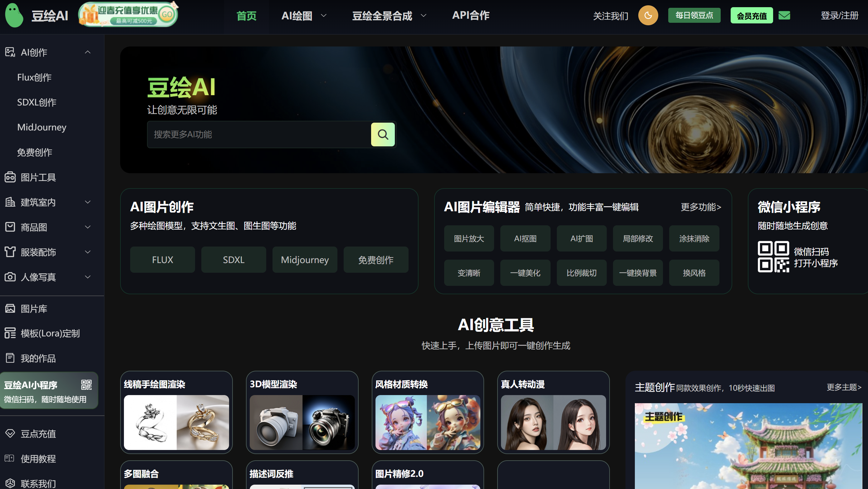This screenshot has width=868, height=489.
Task: Click the 联系我们 headset icon
Action: pyautogui.click(x=10, y=484)
